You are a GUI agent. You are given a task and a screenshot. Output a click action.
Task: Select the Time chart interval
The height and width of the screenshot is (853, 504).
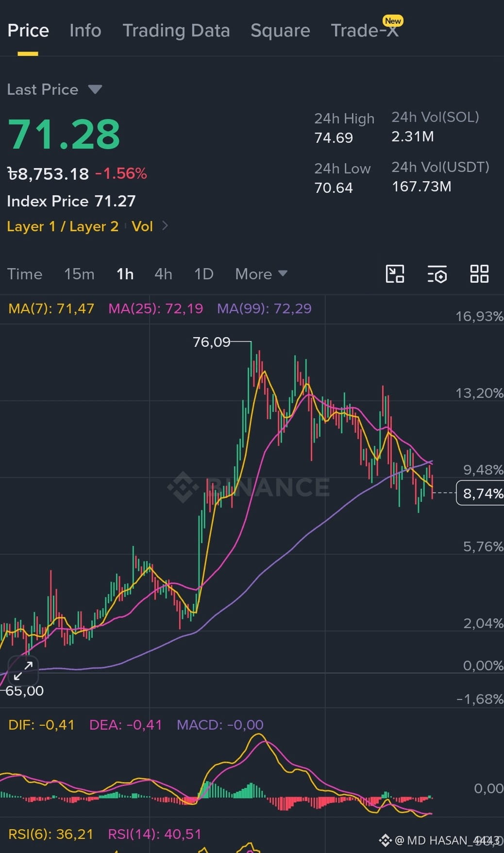tap(25, 274)
